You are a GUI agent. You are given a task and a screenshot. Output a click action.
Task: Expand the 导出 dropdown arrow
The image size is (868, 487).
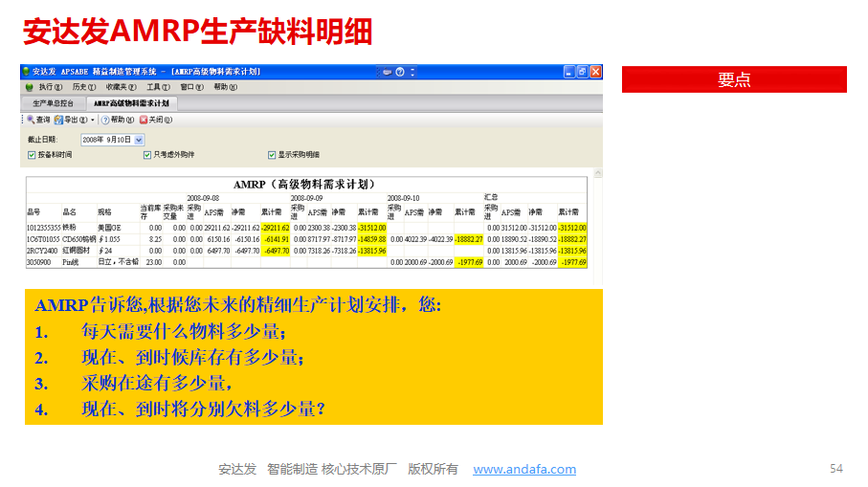coord(93,121)
